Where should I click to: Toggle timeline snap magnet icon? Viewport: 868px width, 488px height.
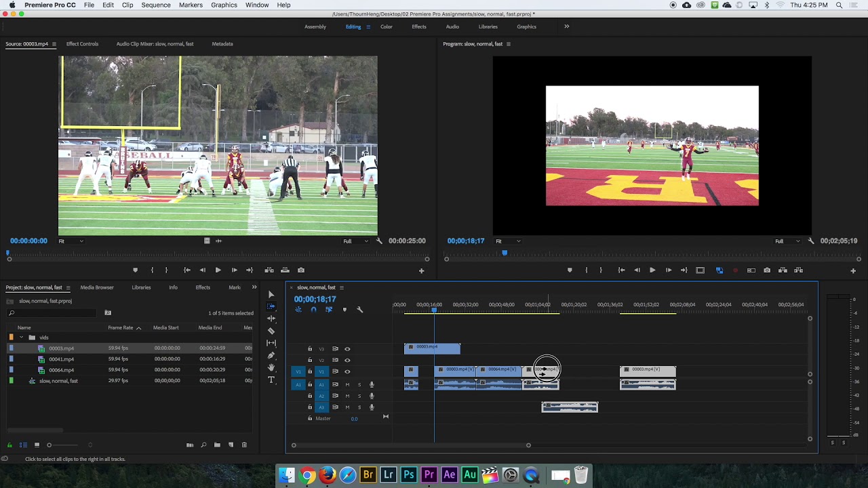tap(313, 310)
